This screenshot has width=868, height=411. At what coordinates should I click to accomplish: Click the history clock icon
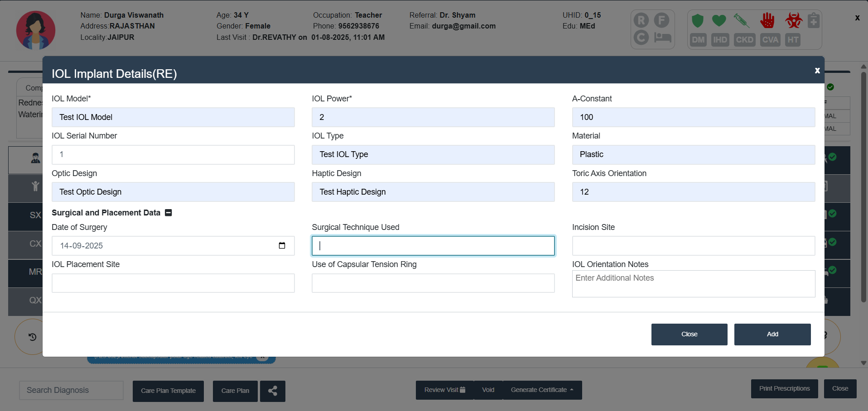33,337
